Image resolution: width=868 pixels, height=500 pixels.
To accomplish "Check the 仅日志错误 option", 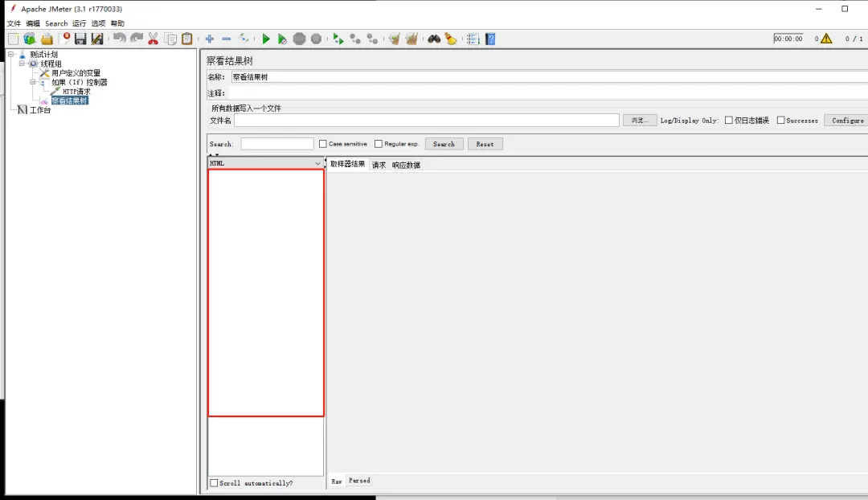I will point(728,120).
